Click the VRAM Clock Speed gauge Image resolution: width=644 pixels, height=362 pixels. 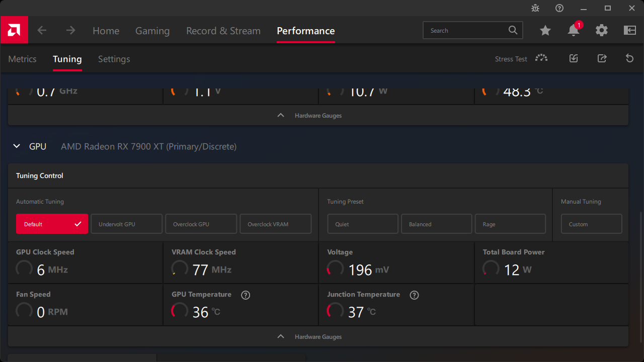(180, 269)
